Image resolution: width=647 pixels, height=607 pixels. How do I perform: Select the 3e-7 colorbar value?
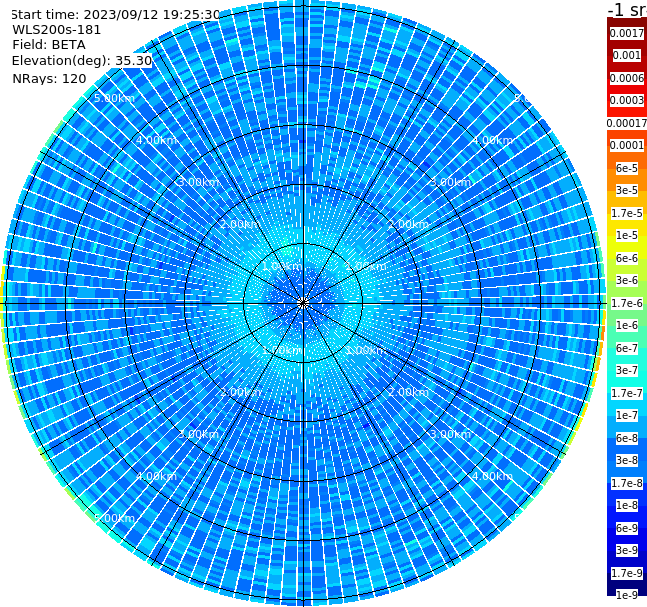click(627, 370)
